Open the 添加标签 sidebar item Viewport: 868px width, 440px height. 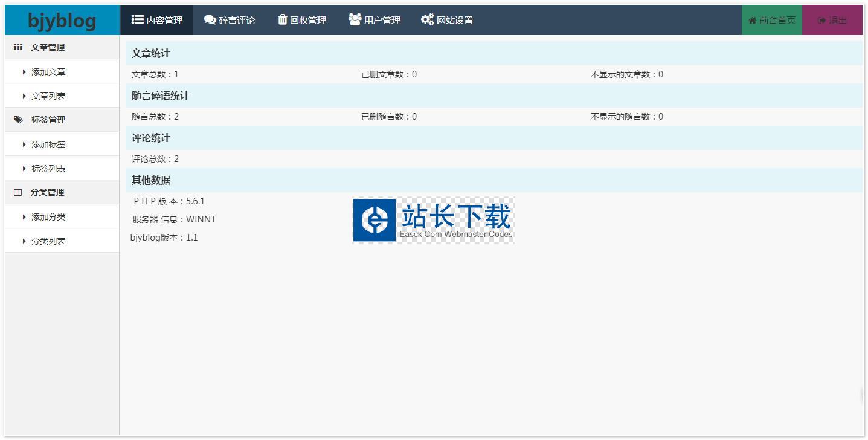tap(48, 144)
